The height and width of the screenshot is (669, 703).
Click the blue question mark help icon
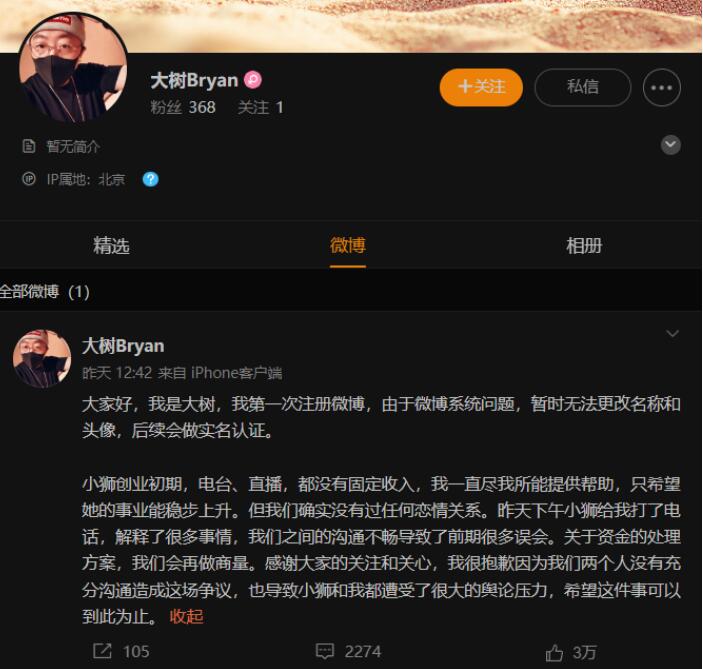pos(151,179)
